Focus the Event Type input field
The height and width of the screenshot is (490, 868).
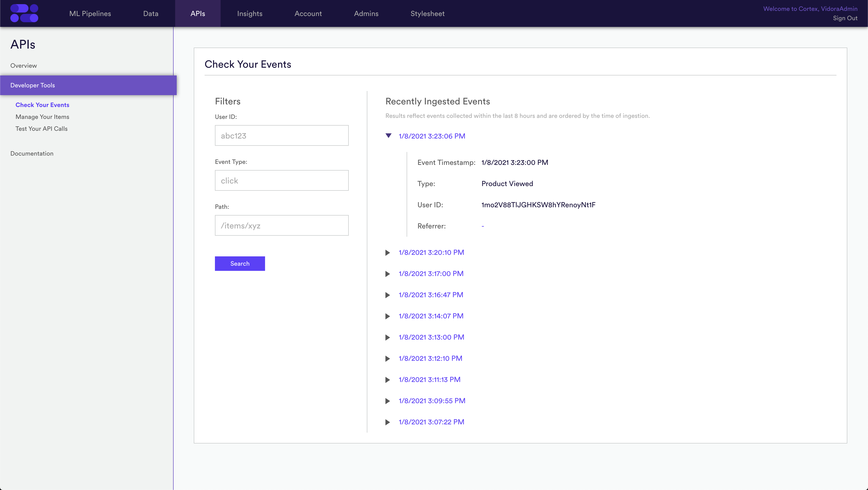tap(282, 180)
